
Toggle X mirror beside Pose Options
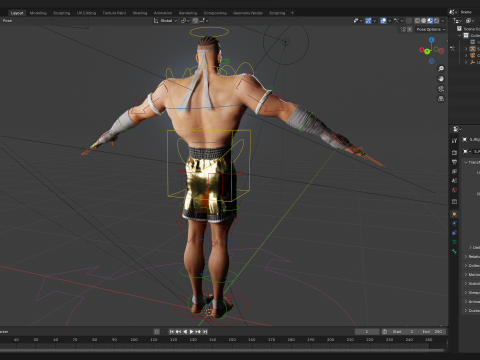point(410,29)
